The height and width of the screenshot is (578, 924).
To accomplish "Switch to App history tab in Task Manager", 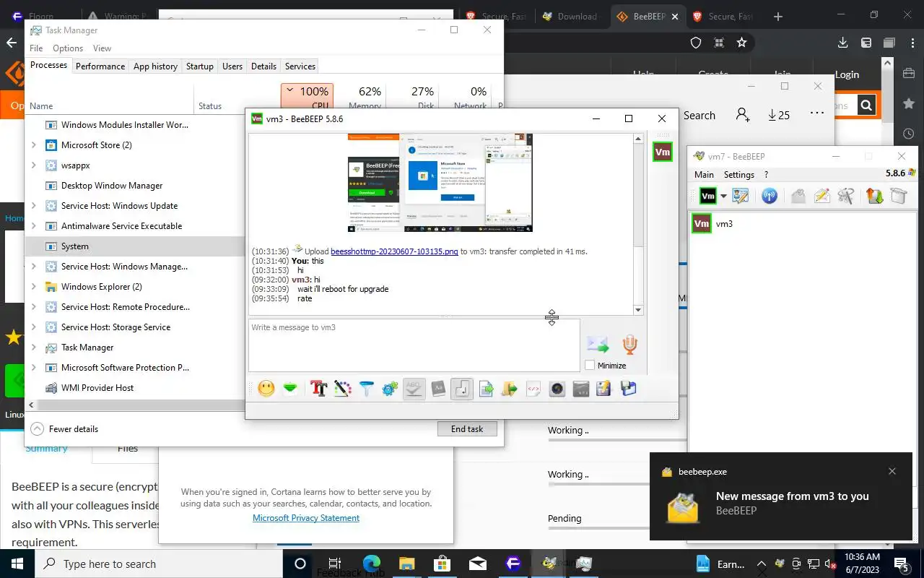I will click(155, 66).
